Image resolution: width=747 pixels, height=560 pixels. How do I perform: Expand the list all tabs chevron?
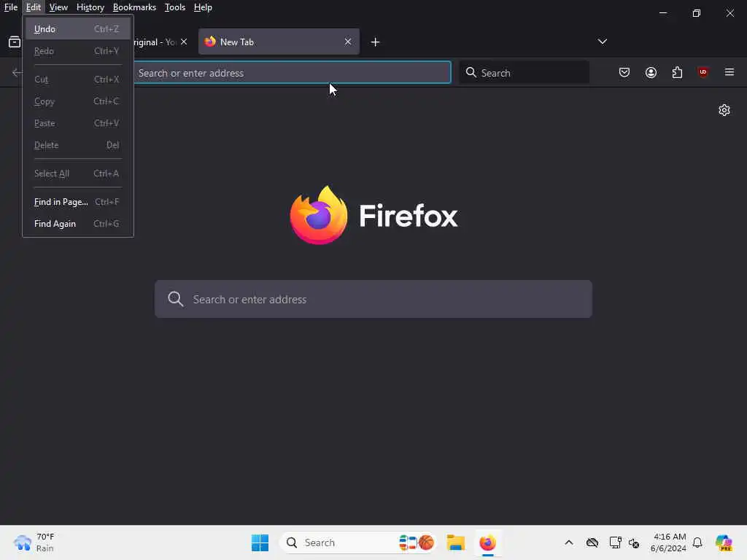[602, 42]
